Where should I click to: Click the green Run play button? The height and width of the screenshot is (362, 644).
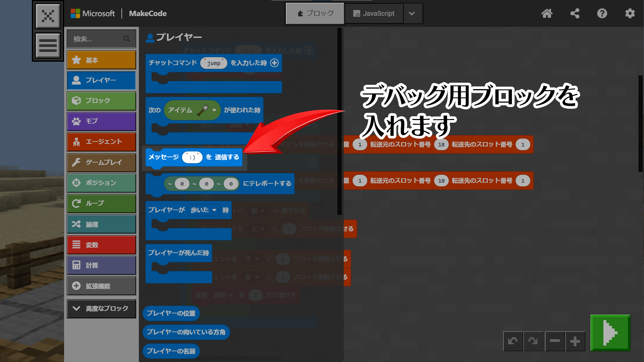tap(610, 333)
